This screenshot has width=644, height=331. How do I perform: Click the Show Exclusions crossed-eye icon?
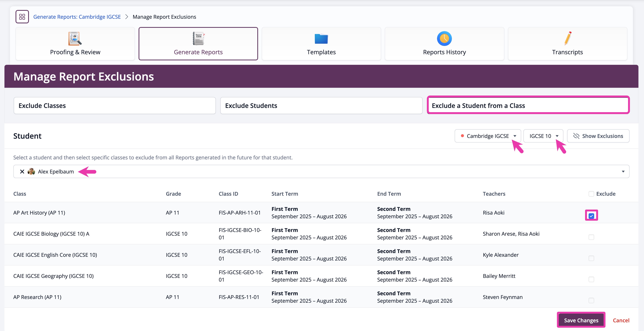click(576, 136)
